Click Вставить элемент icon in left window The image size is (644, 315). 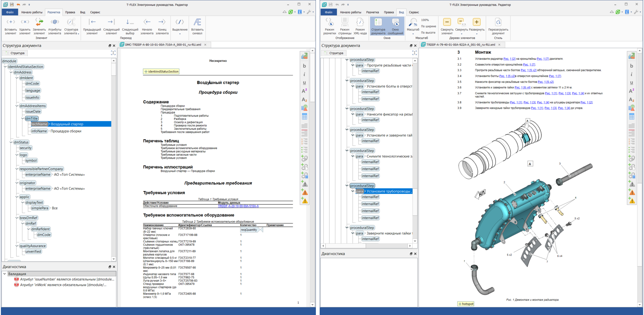pyautogui.click(x=10, y=26)
